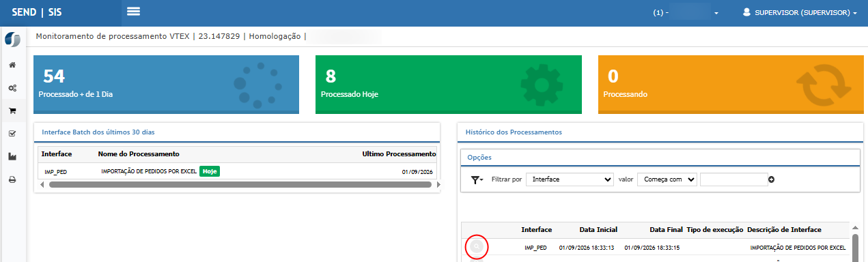Click the green Hoje badge

210,171
